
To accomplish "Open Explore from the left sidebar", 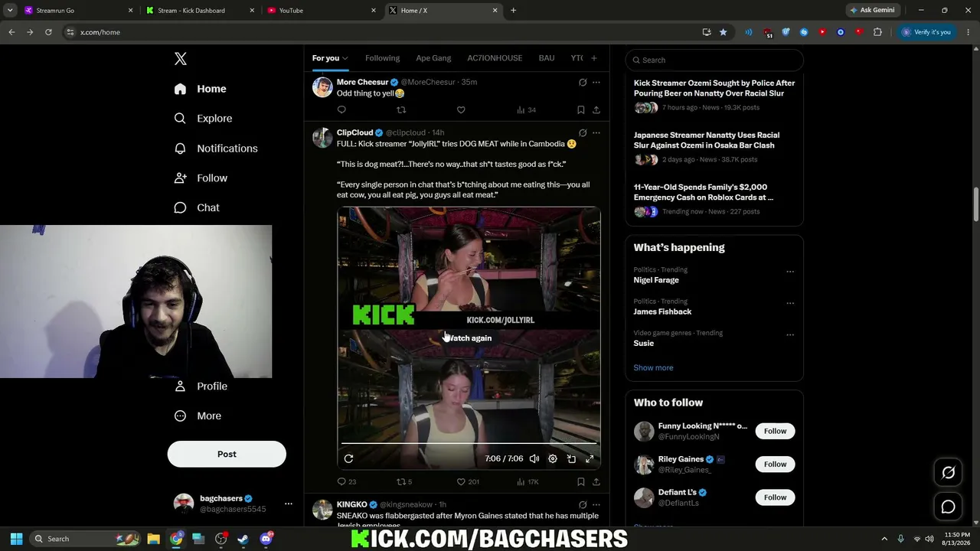I will [203, 119].
